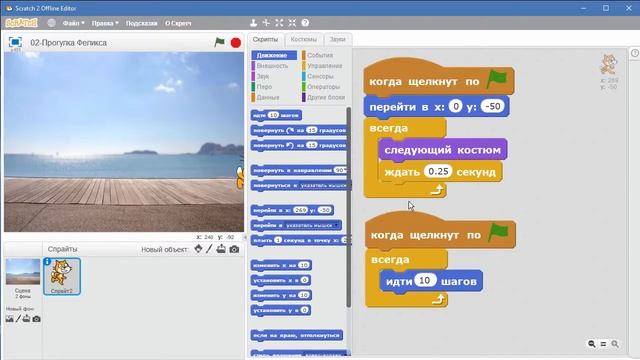
Task: Paint a new sprite with brush icon
Action: pos(209,249)
